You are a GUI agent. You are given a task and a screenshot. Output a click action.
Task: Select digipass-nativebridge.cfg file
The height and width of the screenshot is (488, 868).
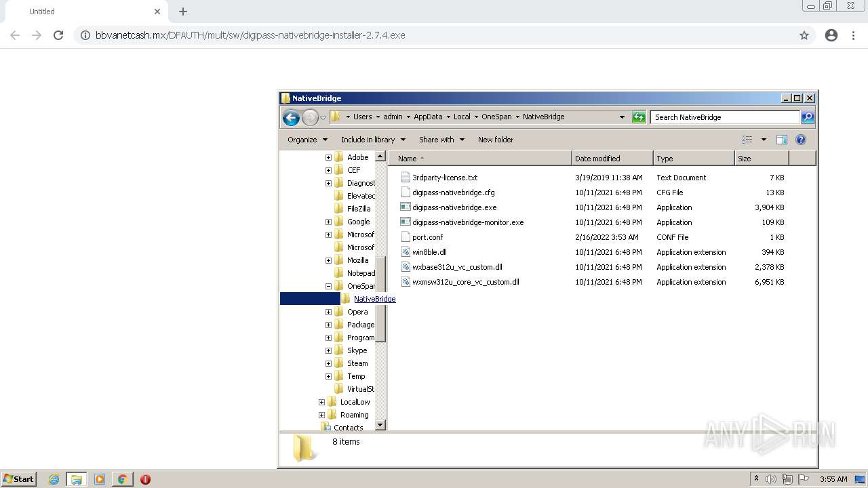pyautogui.click(x=454, y=192)
